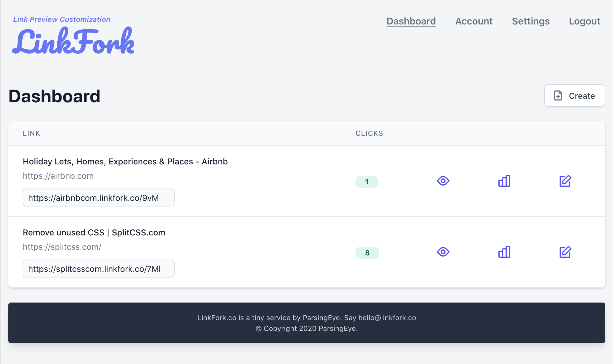Click the Remove unused CSS link title
The height and width of the screenshot is (364, 613).
click(94, 232)
